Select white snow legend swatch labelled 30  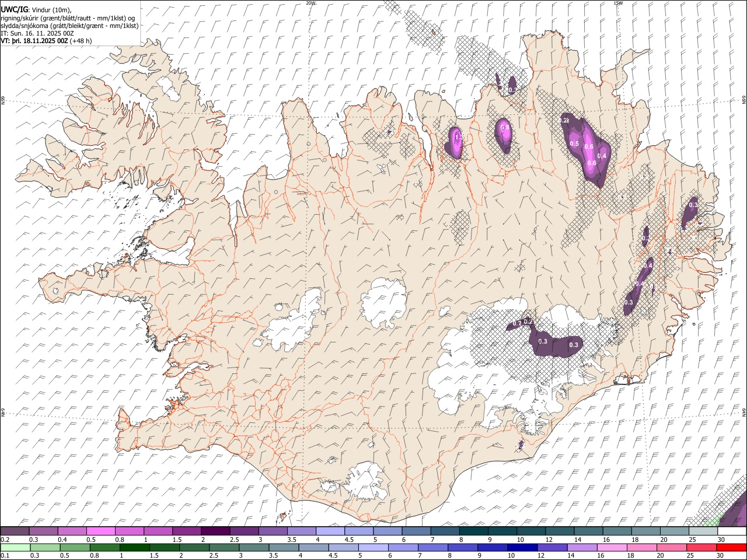(x=732, y=531)
